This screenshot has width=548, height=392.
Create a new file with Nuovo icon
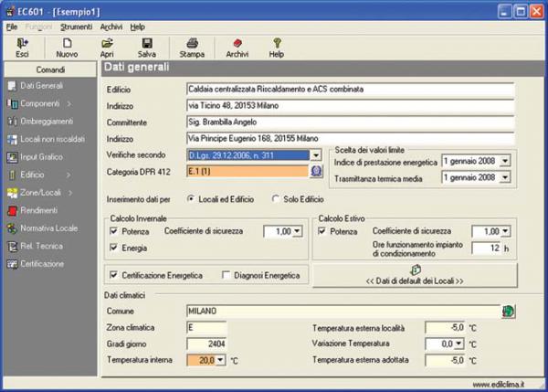coord(67,43)
